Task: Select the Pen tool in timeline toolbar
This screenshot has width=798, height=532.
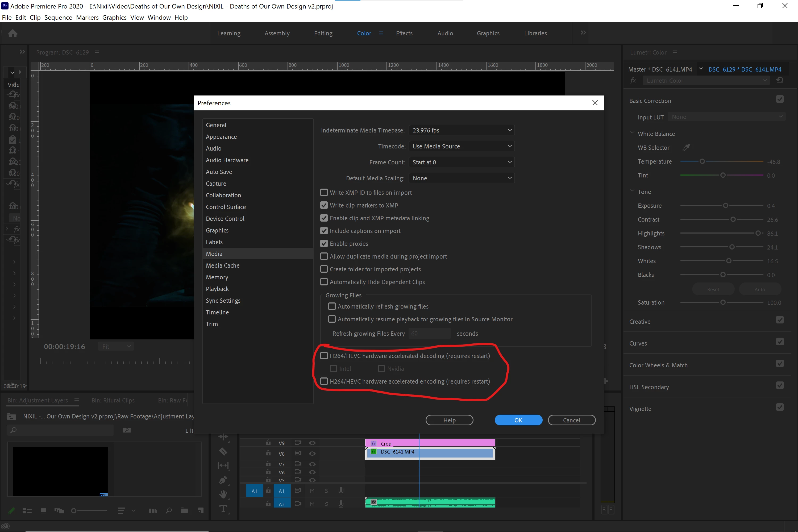Action: point(223,480)
